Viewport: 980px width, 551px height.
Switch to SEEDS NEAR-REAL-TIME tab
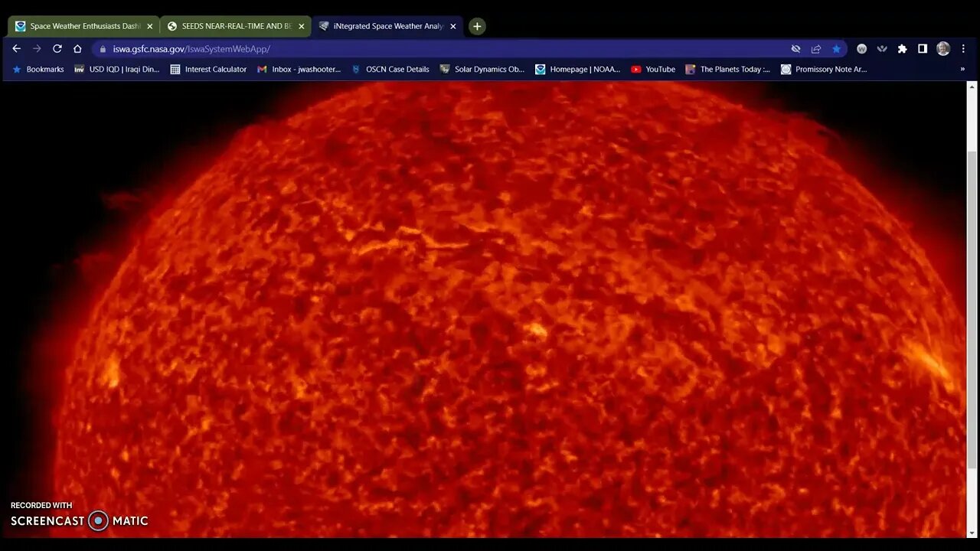point(236,26)
